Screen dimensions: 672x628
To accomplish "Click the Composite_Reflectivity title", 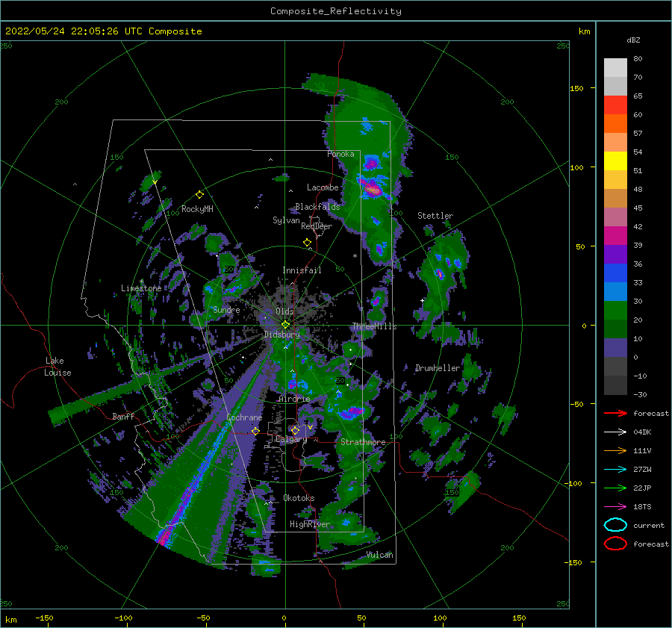I will 336,11.
